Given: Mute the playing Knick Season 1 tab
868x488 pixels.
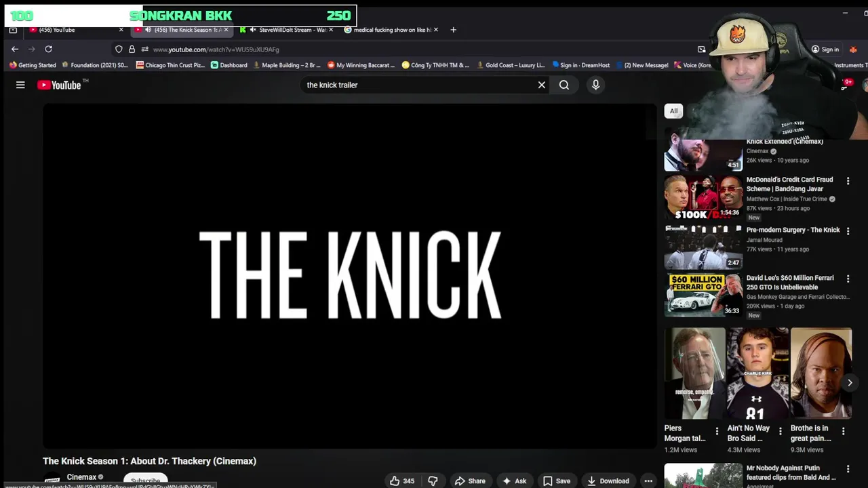Looking at the screenshot, I should [148, 30].
